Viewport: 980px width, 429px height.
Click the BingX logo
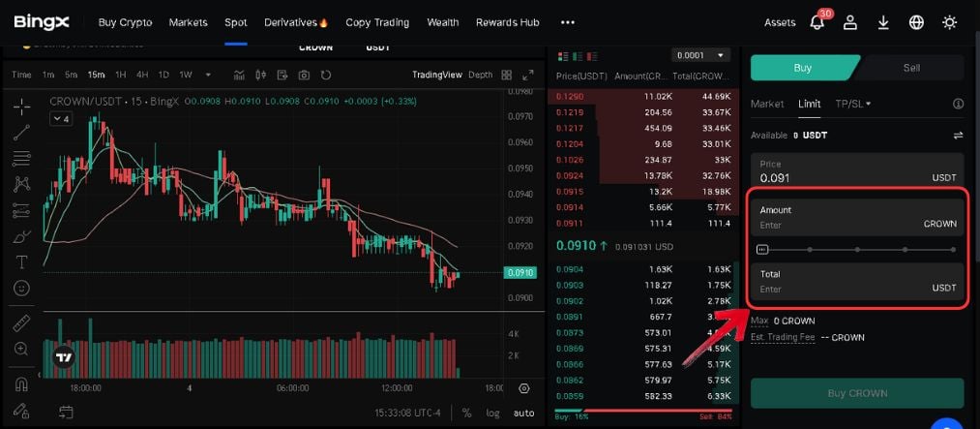[42, 22]
